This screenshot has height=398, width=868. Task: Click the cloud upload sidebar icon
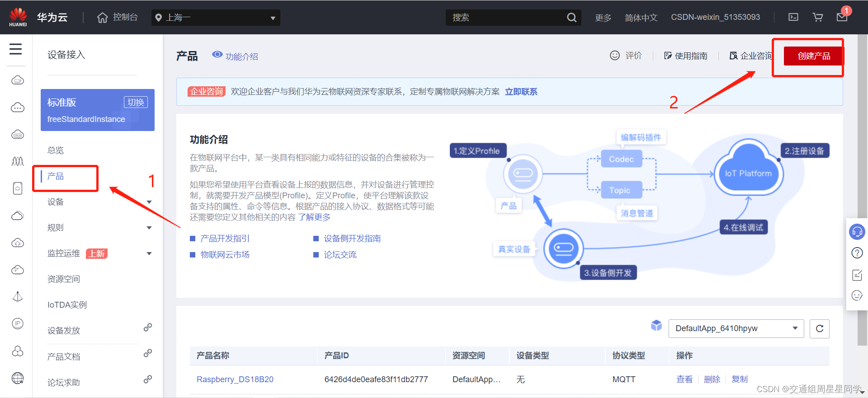click(18, 243)
